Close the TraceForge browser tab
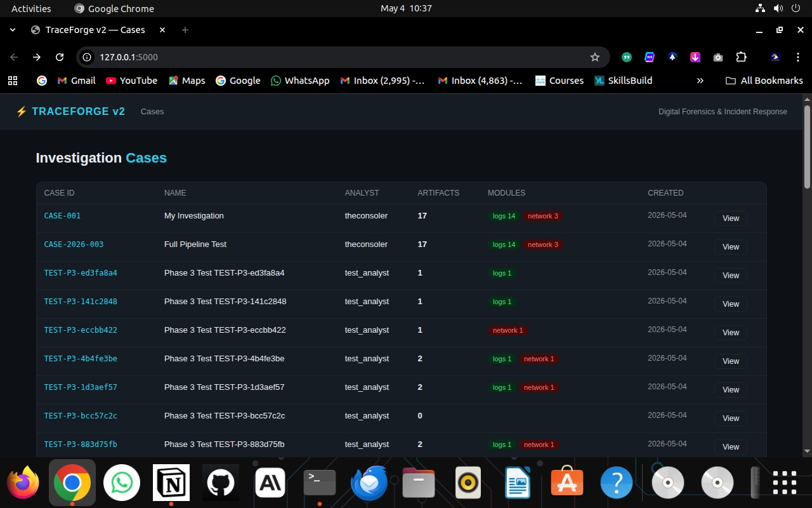This screenshot has height=508, width=812. click(x=162, y=30)
